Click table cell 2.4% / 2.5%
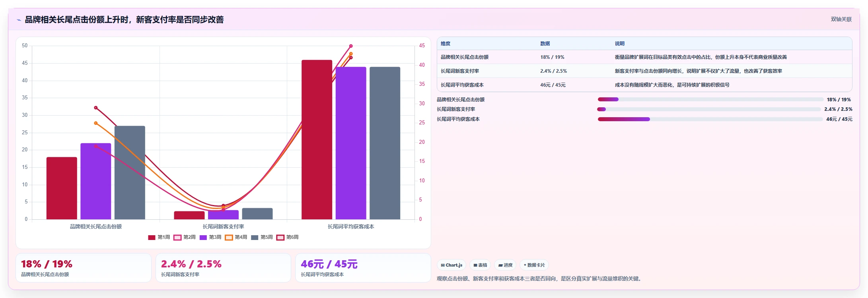Viewport: 868px width, 298px height. point(553,71)
